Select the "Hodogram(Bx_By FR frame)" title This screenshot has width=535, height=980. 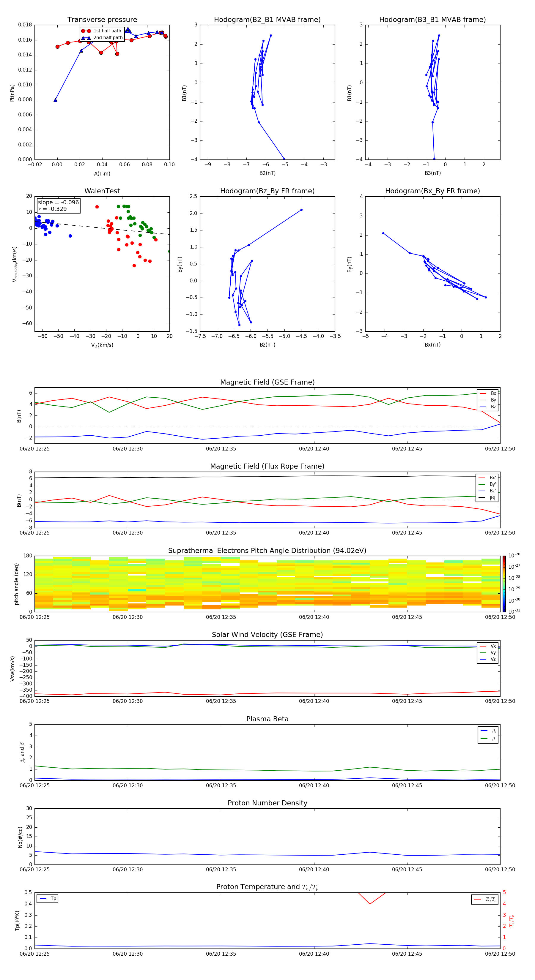(432, 191)
